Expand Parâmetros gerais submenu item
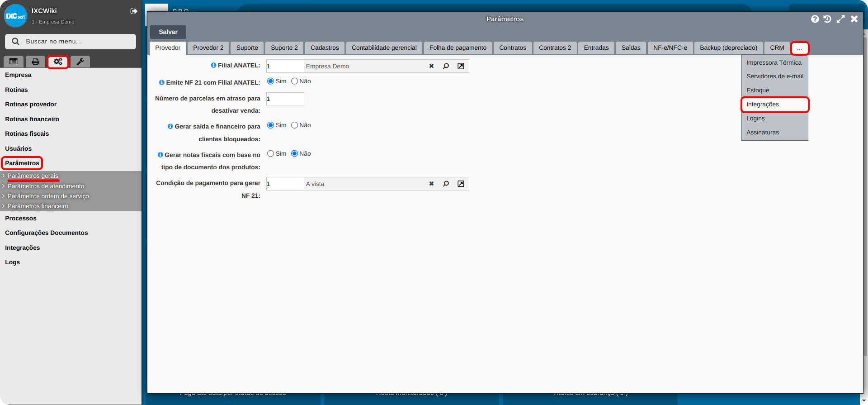The image size is (868, 405). tap(33, 176)
